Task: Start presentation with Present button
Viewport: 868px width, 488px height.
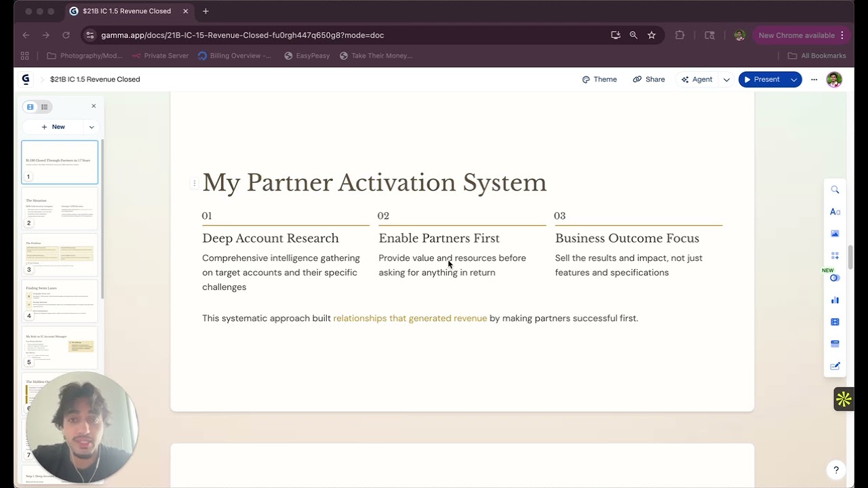Action: pyautogui.click(x=762, y=79)
